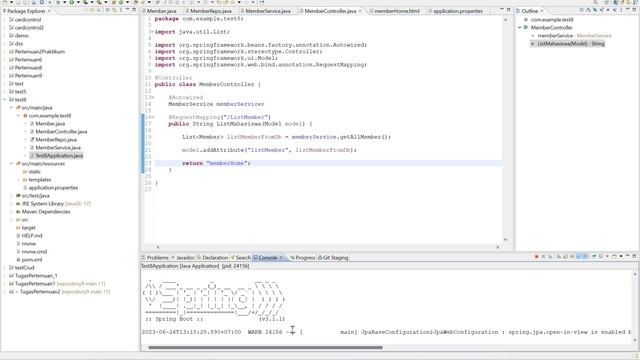Screen dimensions: 640x360
Task: Click editor horizontal scrollbar right arrow
Action: pos(497,247)
